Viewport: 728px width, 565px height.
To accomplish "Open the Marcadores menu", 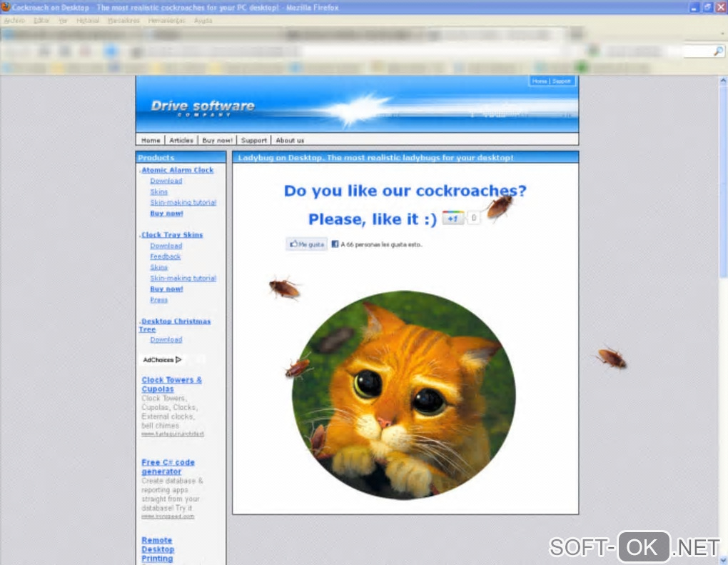I will tap(123, 21).
